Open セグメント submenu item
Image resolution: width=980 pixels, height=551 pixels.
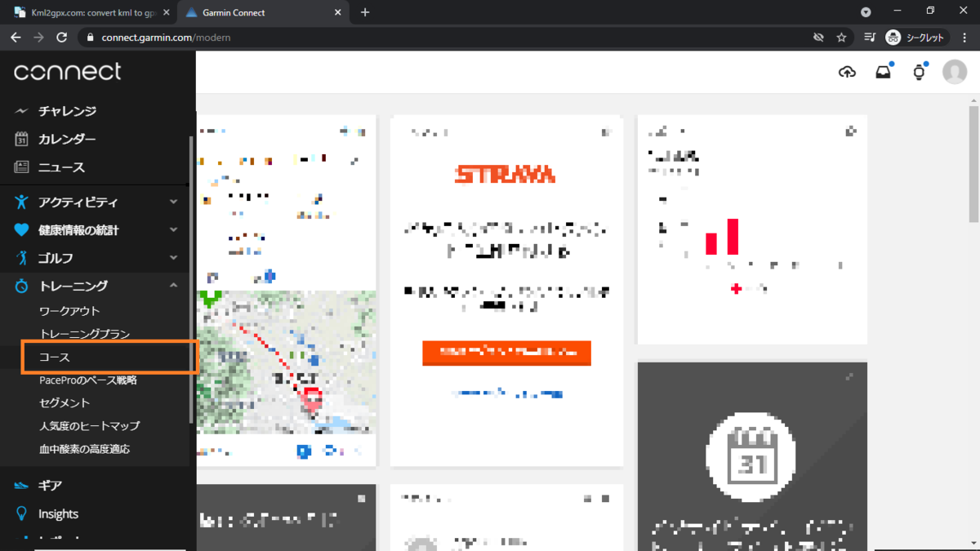(65, 403)
